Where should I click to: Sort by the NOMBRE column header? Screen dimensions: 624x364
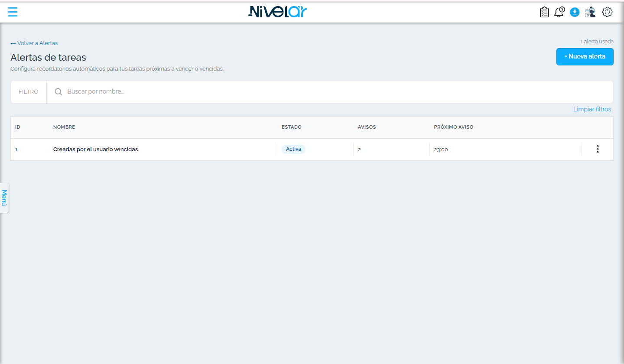click(x=64, y=127)
